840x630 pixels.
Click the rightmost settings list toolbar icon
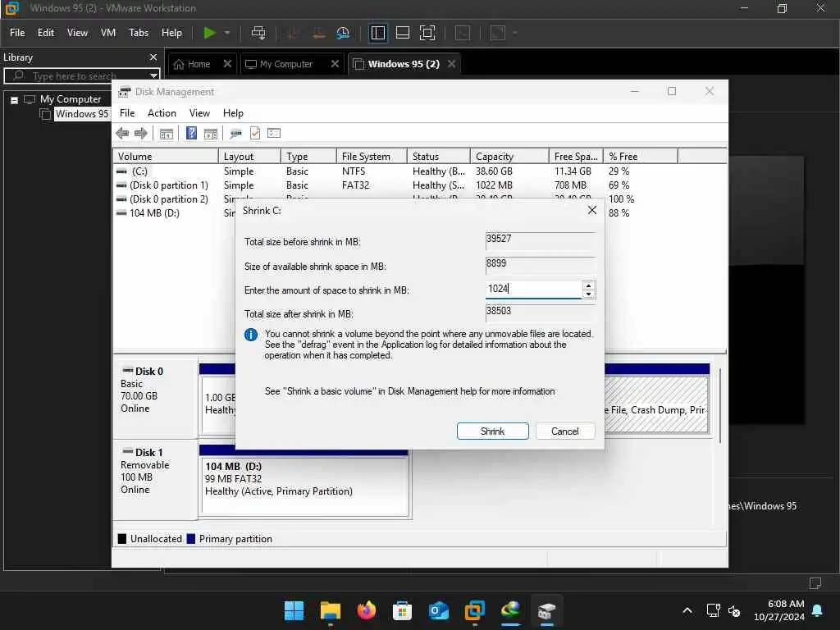tap(274, 133)
